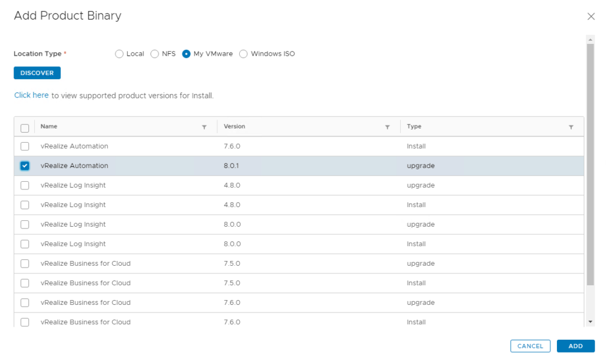
Task: Select the My VMware location type
Action: 186,54
